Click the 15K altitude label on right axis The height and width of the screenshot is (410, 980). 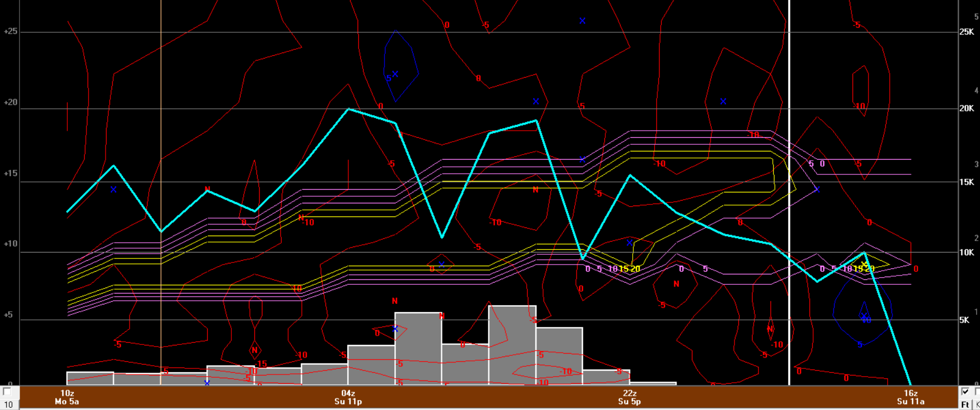pyautogui.click(x=966, y=182)
